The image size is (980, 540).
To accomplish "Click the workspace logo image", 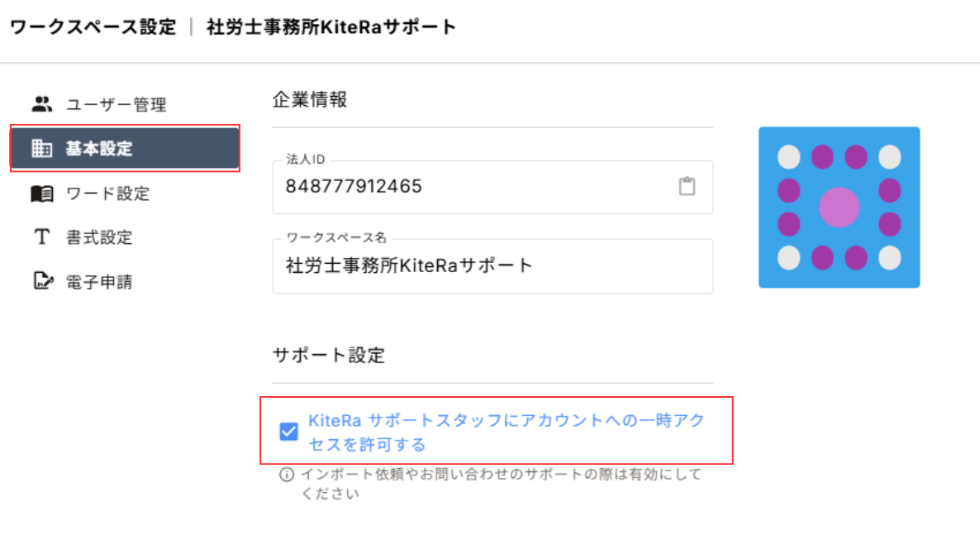I will (x=839, y=207).
